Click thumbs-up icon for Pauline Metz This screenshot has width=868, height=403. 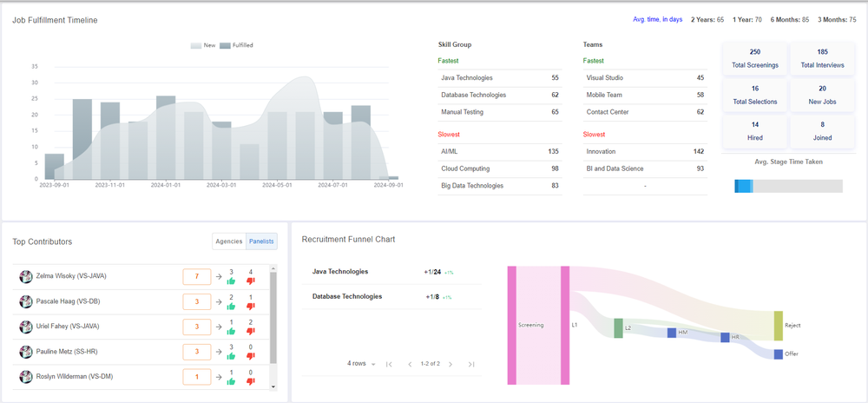232,356
